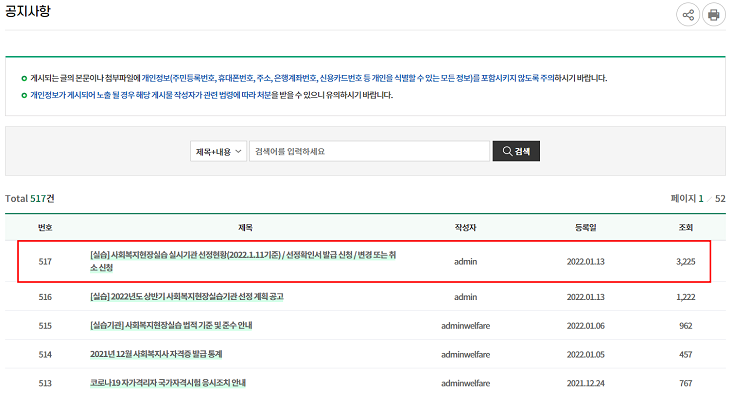Open notice 517 about 사회복지현장실습 실시기관 선정현황

243,261
